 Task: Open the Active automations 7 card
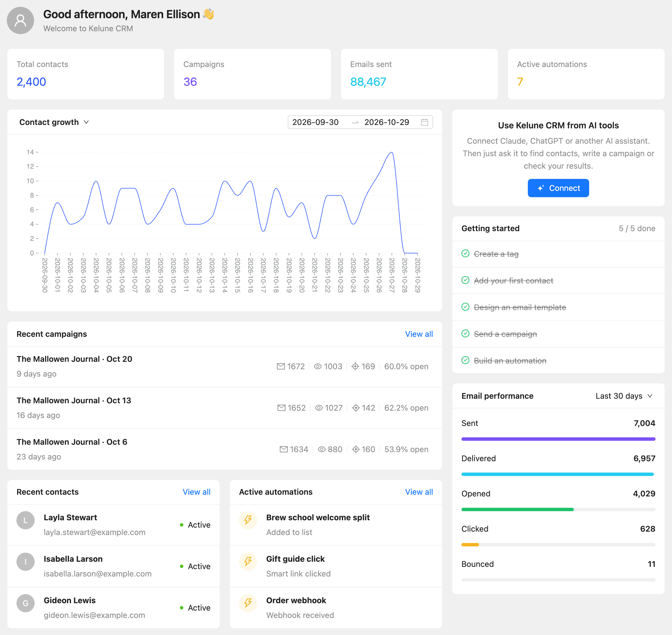[586, 74]
